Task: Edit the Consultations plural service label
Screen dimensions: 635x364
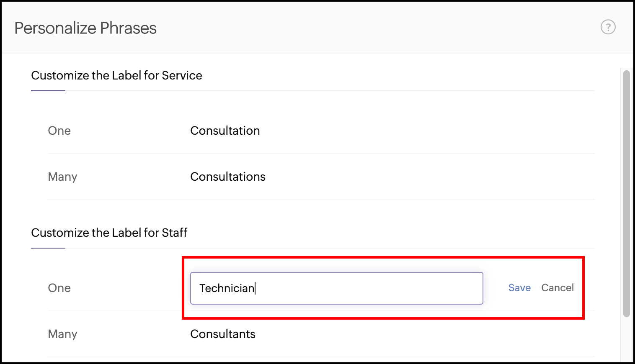Action: 228,177
